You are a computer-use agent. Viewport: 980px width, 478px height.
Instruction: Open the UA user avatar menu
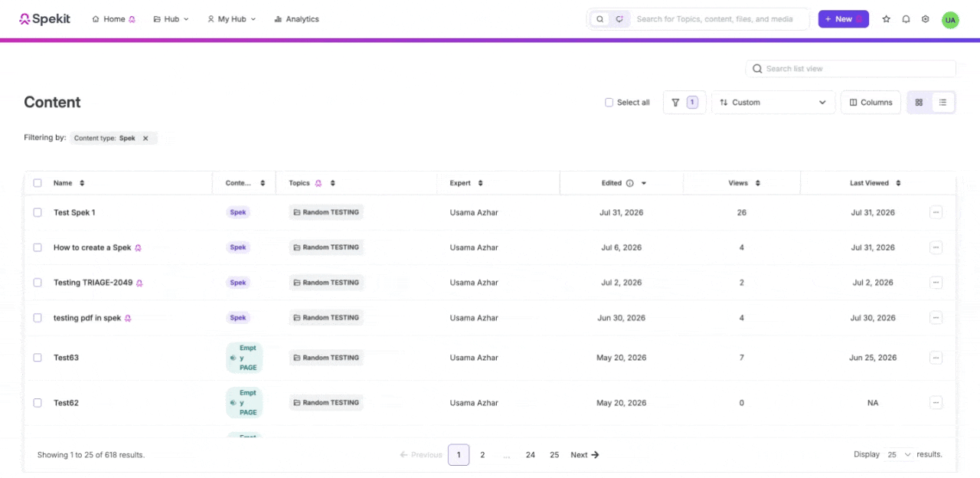[950, 19]
